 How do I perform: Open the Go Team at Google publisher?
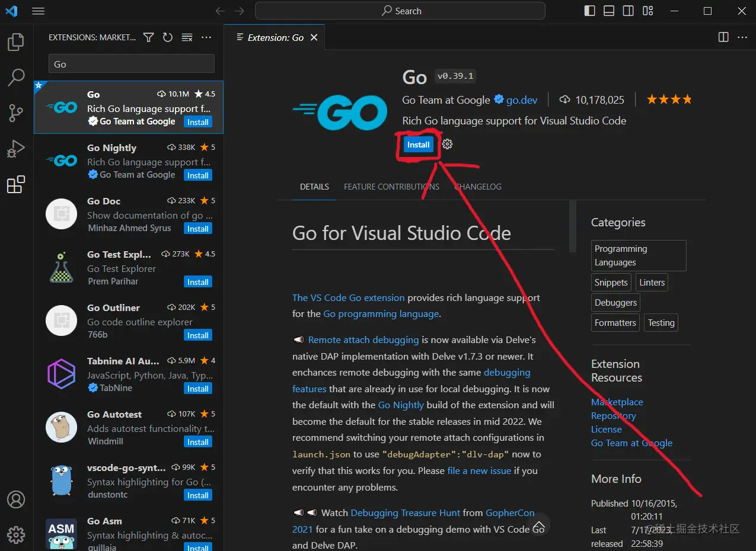click(x=446, y=100)
